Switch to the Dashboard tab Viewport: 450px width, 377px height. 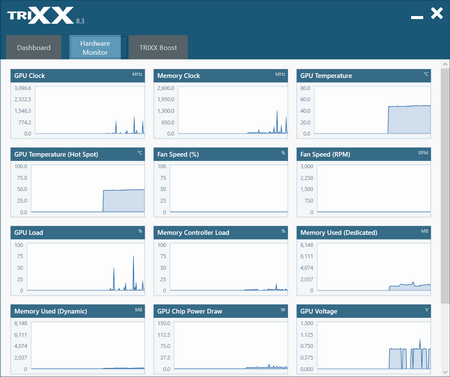pos(34,47)
